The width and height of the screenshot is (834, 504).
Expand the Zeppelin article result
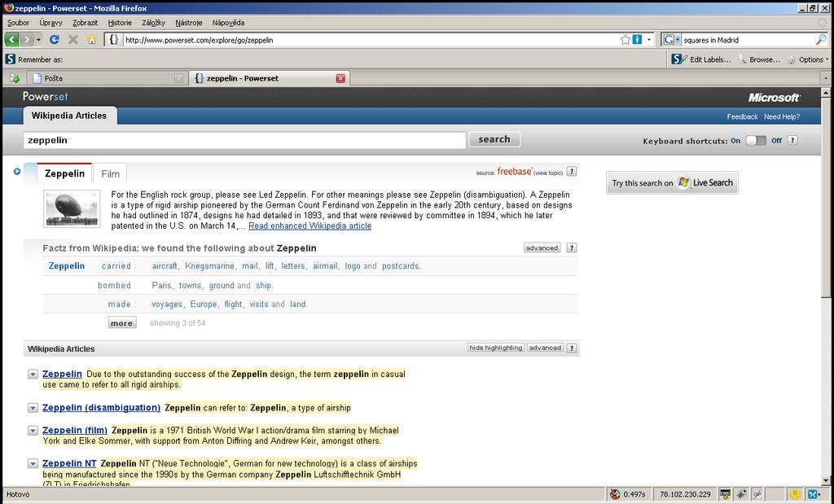33,375
